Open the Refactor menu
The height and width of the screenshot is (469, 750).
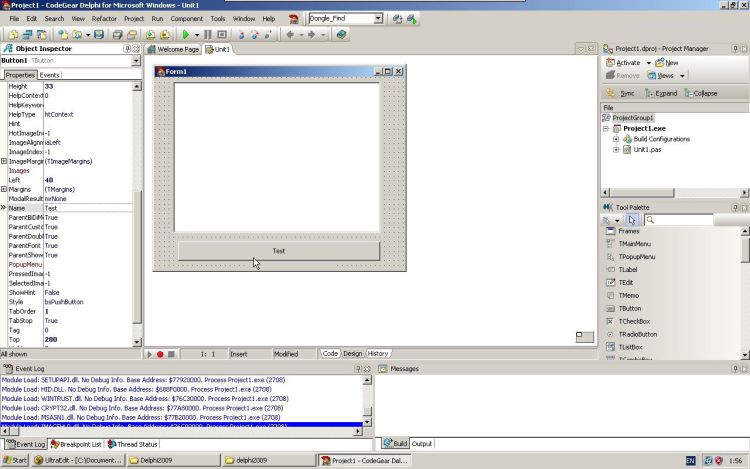tap(104, 19)
